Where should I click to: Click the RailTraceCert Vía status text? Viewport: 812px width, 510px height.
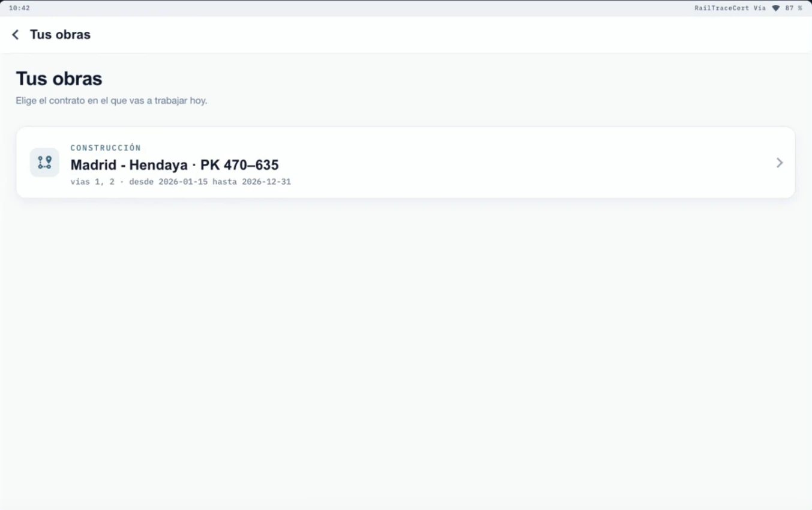coord(730,8)
